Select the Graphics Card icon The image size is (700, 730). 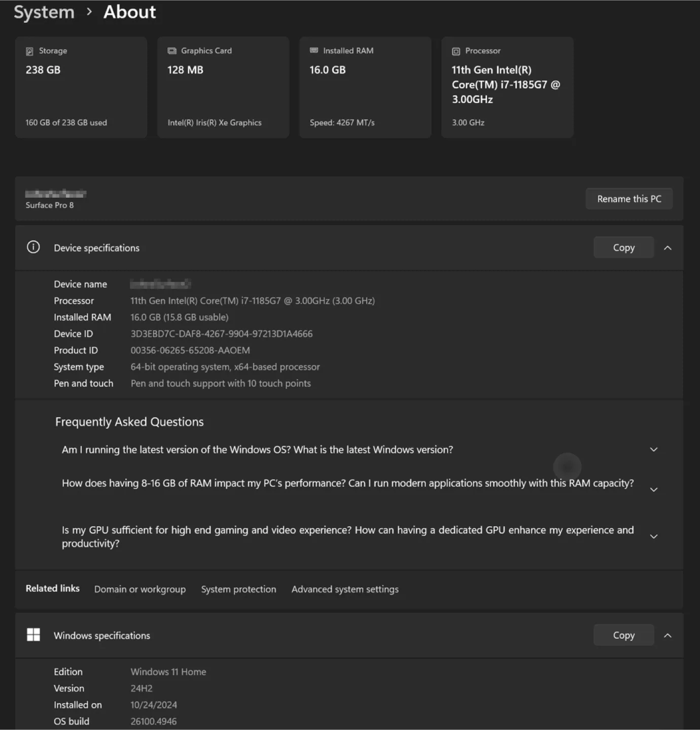pyautogui.click(x=172, y=50)
